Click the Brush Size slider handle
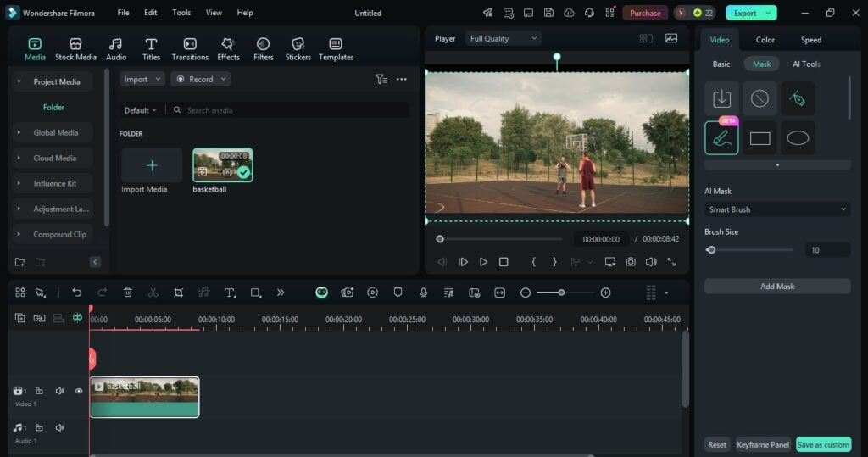The image size is (868, 457). (711, 250)
